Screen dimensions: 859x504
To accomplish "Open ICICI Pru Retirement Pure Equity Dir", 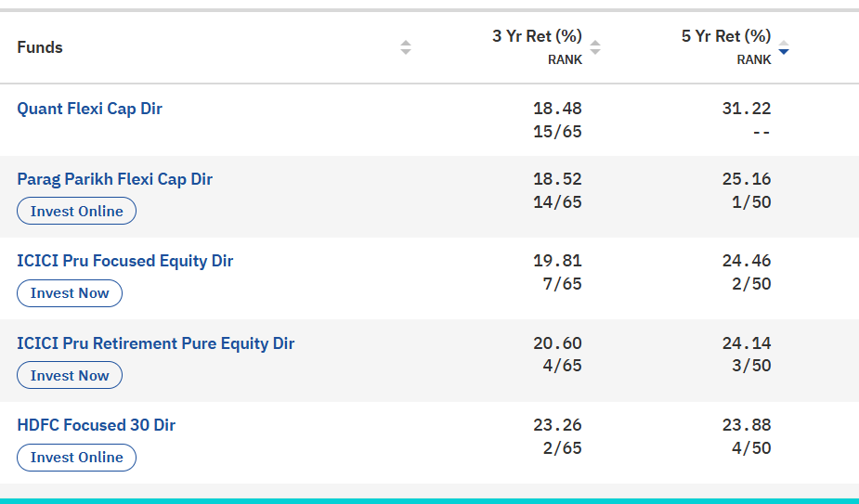I will (155, 343).
